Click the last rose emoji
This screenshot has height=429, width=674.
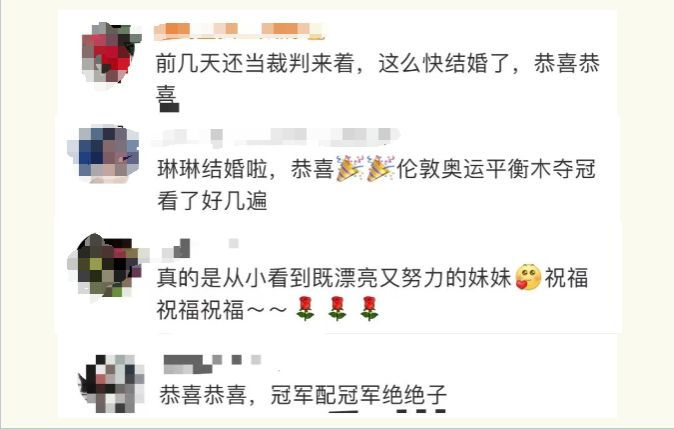click(x=369, y=309)
